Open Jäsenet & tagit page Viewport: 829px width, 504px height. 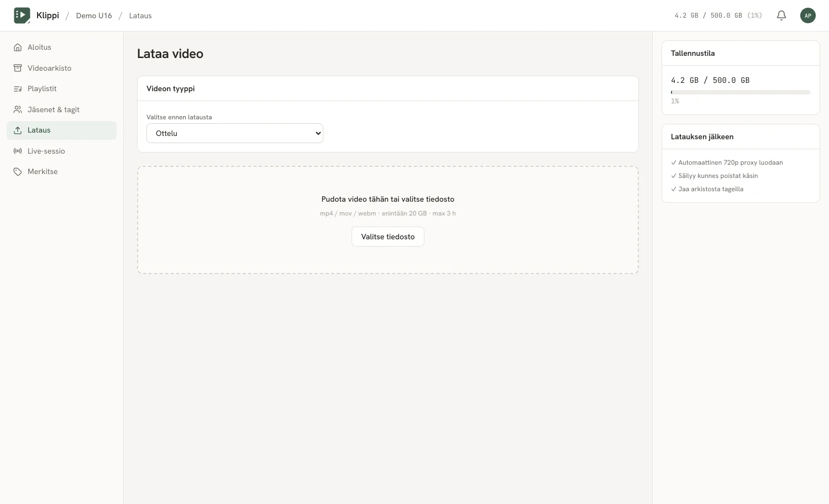tap(61, 109)
